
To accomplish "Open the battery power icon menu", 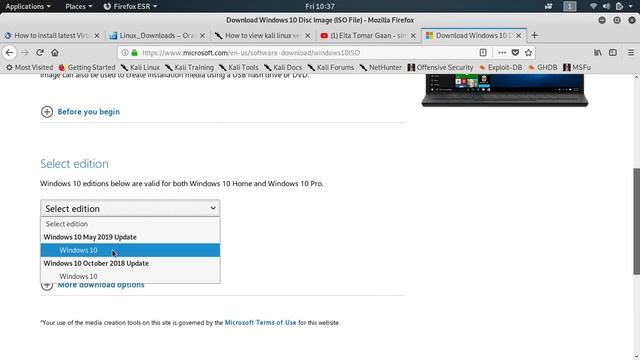I will (619, 6).
